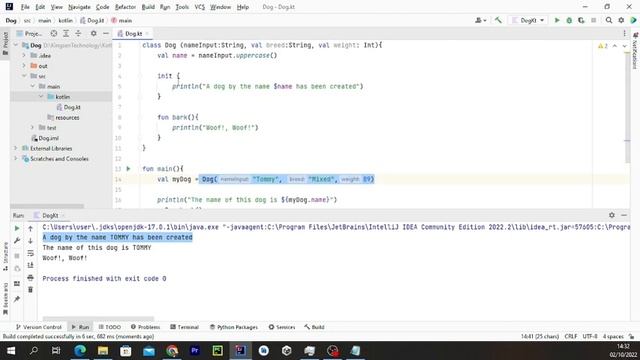
Task: Open the Terminal tool window
Action: (x=184, y=327)
